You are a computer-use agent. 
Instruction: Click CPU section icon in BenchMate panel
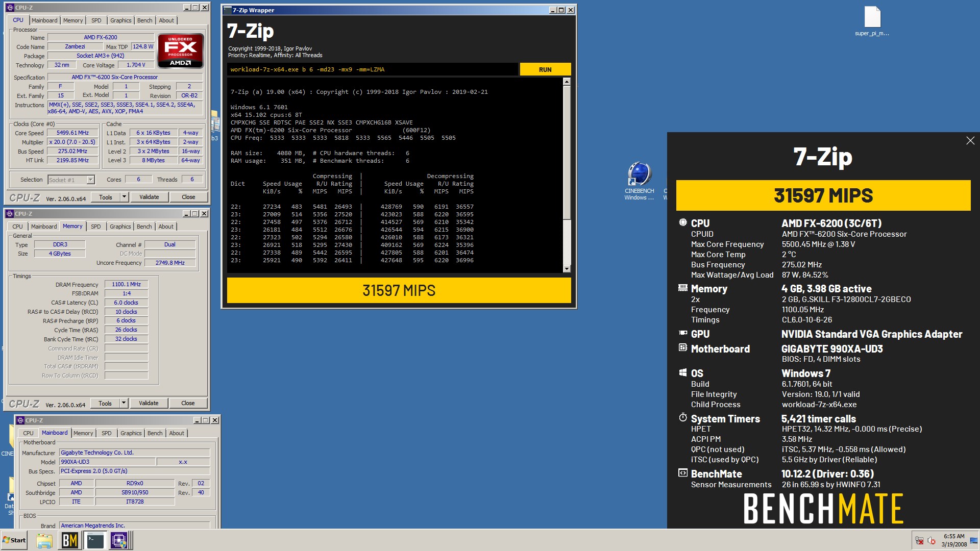(683, 222)
